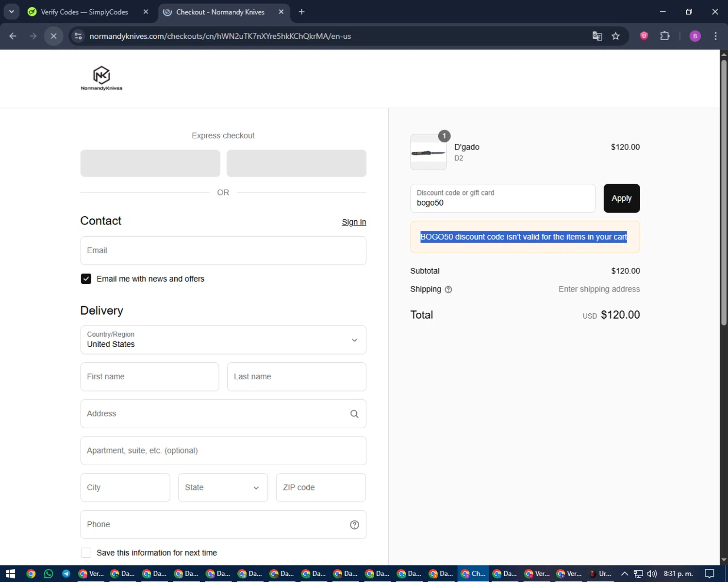Uncheck Email me with news and offers
The width and height of the screenshot is (728, 582).
(86, 279)
